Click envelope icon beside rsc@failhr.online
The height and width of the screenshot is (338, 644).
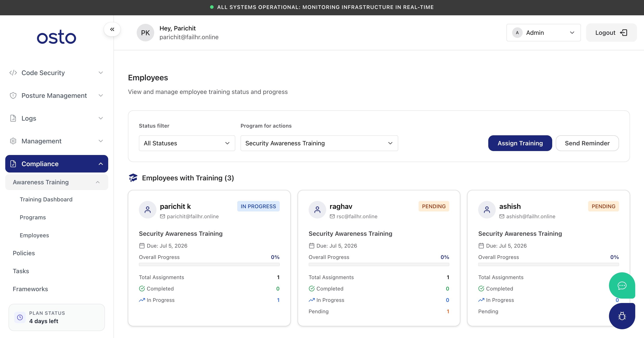(x=332, y=216)
